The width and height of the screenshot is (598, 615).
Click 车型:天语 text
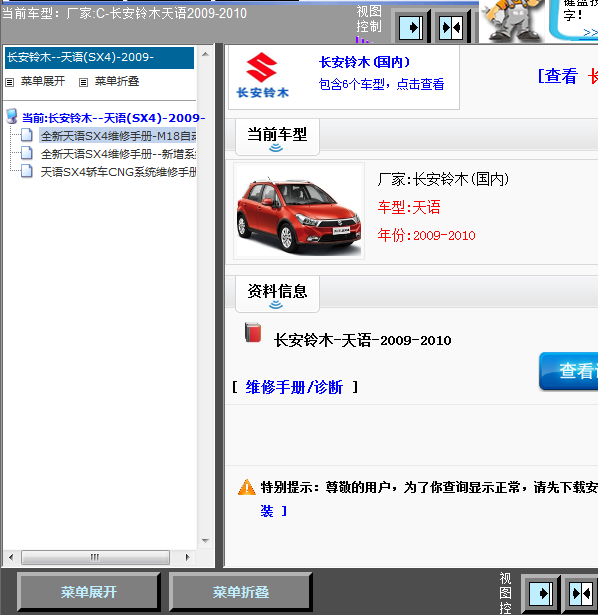409,207
